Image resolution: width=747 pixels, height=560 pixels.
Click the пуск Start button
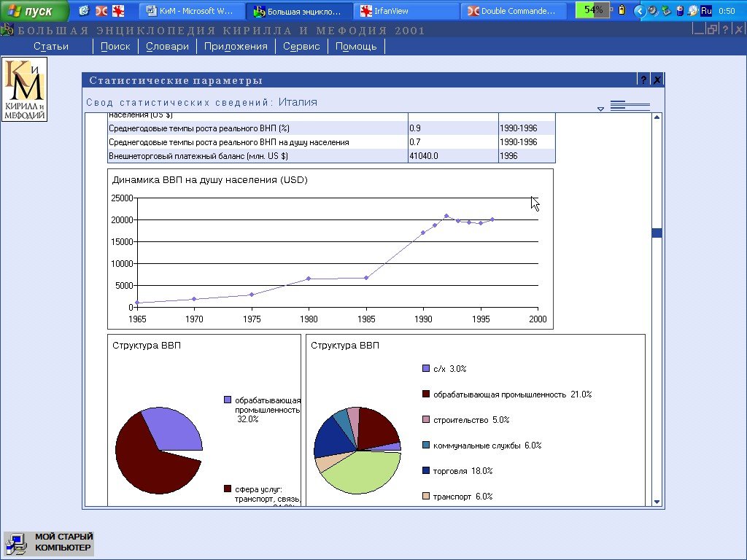click(34, 11)
